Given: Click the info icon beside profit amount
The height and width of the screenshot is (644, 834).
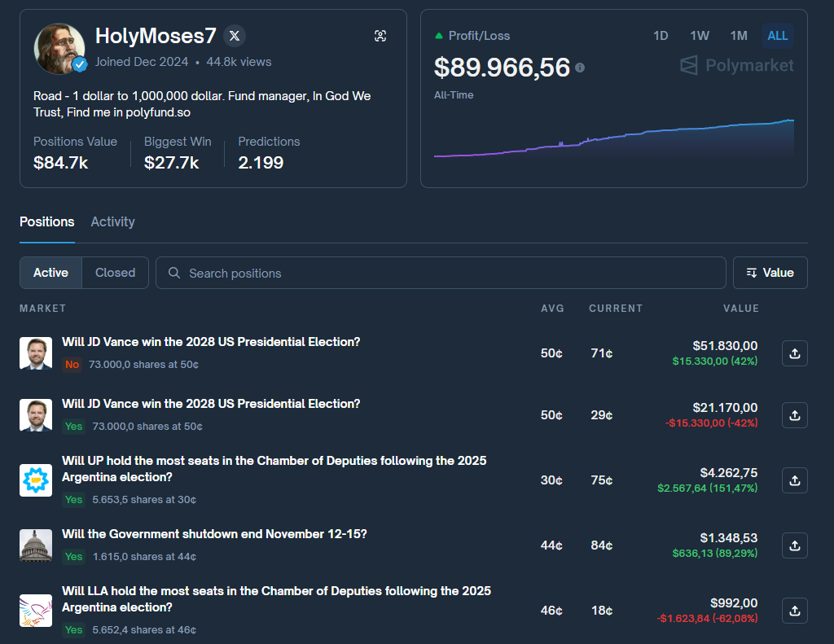Looking at the screenshot, I should pos(580,68).
